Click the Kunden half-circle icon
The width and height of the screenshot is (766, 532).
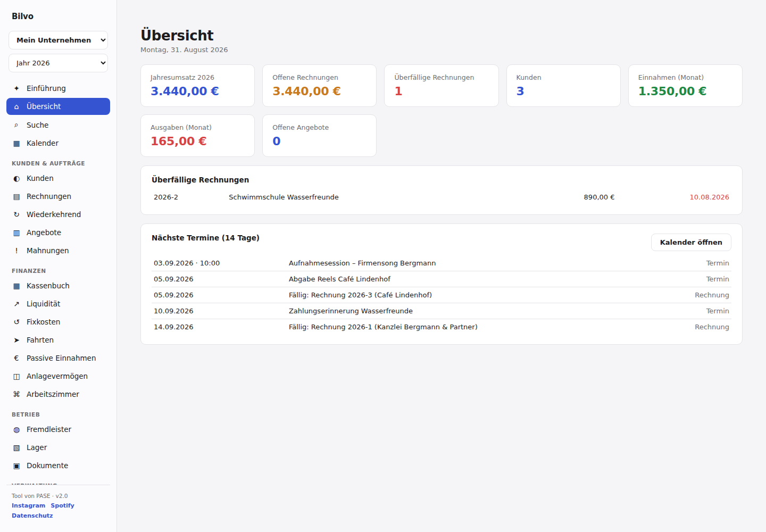[x=16, y=178]
